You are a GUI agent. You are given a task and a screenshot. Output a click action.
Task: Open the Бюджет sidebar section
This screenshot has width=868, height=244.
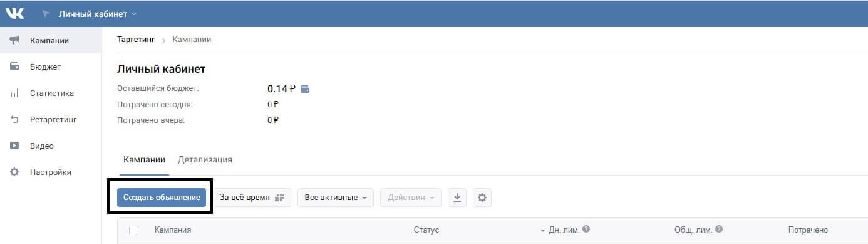coord(45,66)
